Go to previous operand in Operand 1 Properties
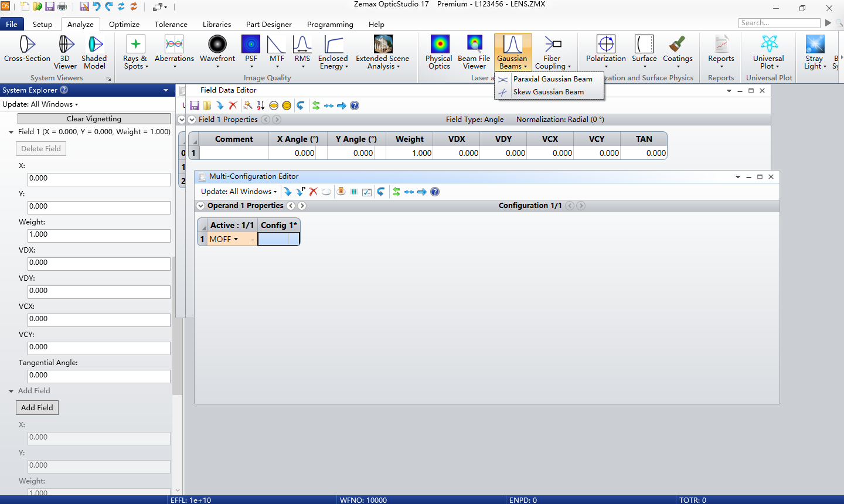The image size is (844, 504). [291, 206]
